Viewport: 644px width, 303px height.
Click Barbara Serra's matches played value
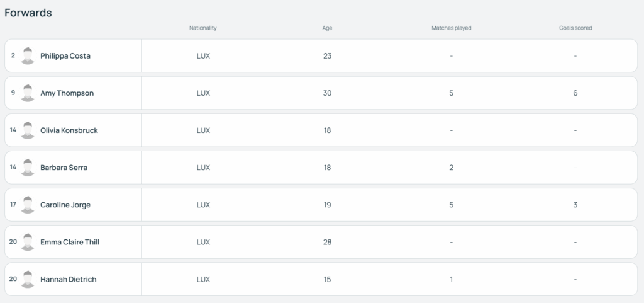coord(451,168)
